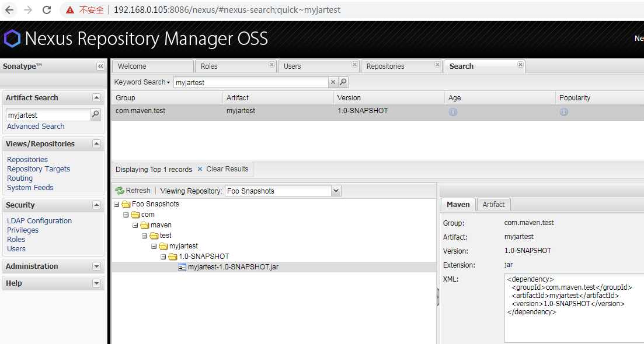Expand the Help panel
This screenshot has height=344, width=644.
pos(96,283)
